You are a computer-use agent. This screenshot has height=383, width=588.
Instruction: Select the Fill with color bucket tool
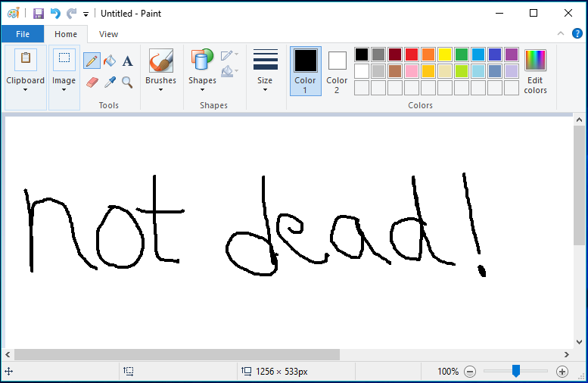coord(110,61)
